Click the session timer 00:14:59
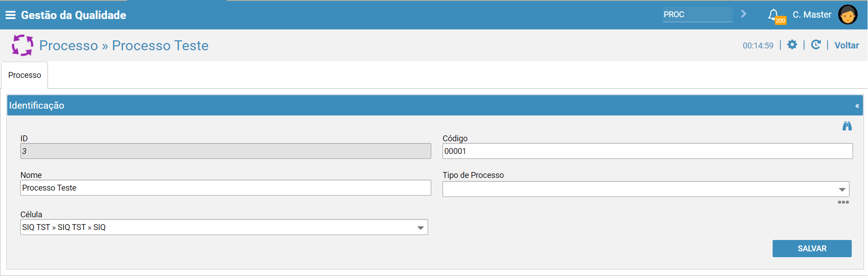Screen dimensions: 868x278 point(758,46)
